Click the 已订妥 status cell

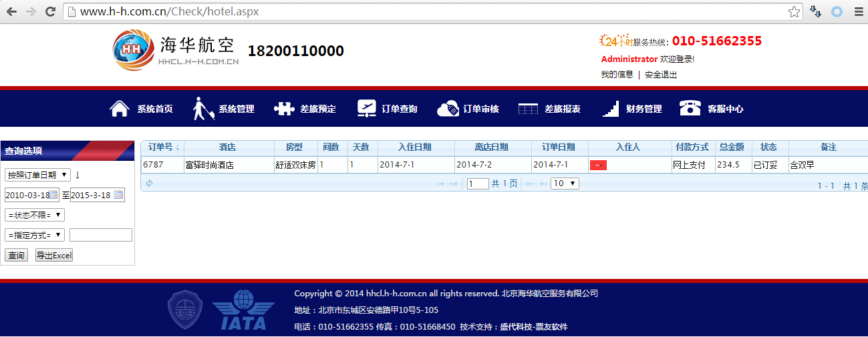coord(770,165)
